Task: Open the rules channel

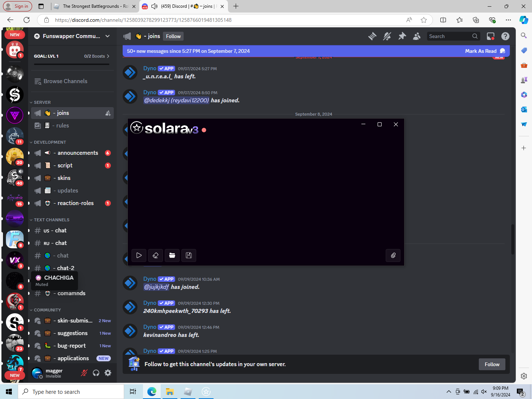Action: [x=72, y=126]
